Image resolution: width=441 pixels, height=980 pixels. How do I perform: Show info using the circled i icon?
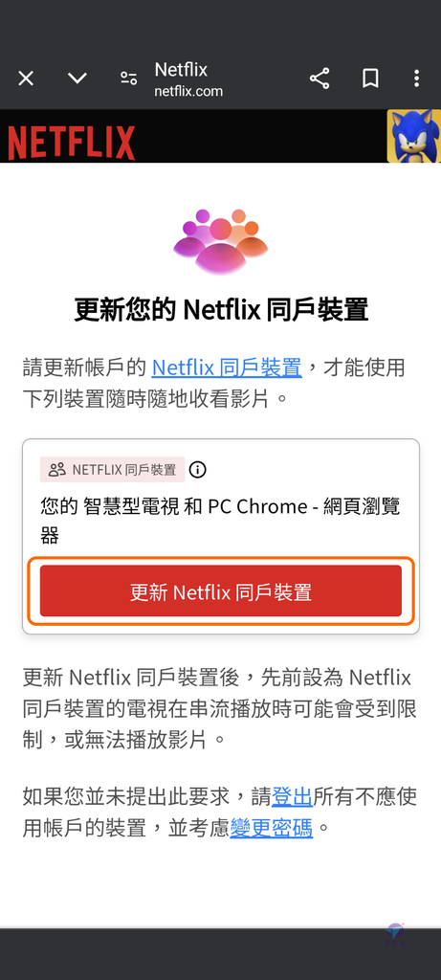click(x=197, y=469)
